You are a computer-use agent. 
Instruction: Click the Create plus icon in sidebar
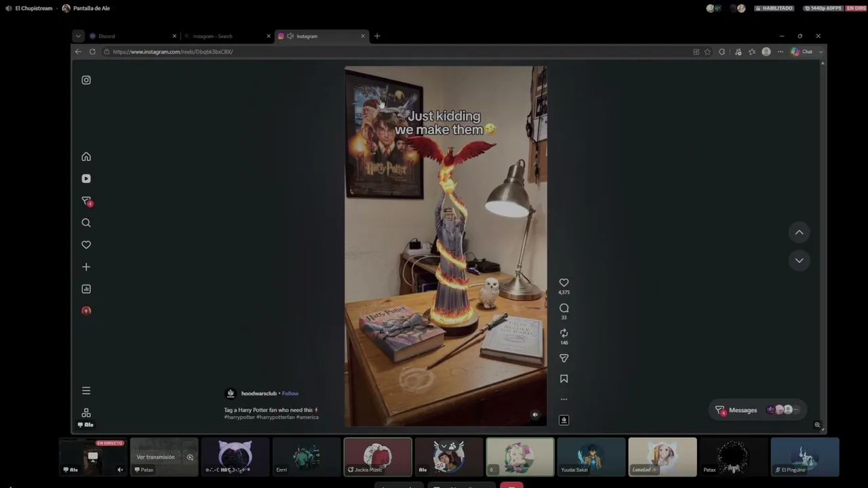[x=86, y=267]
